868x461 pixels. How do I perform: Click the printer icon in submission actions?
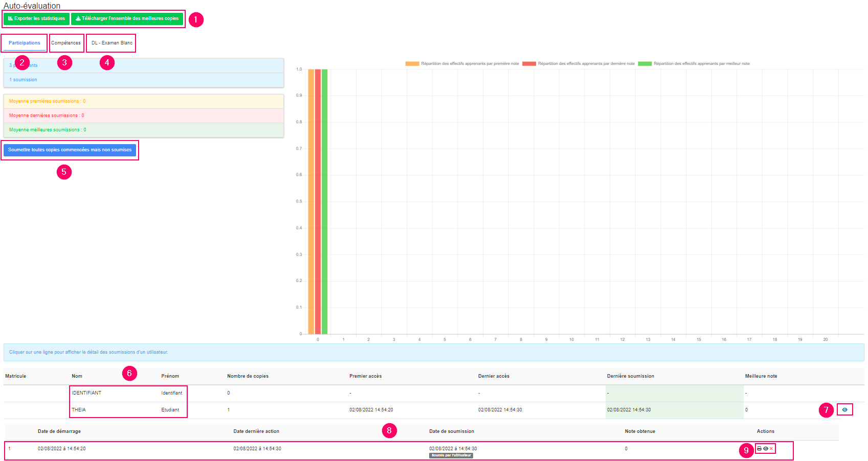click(759, 449)
